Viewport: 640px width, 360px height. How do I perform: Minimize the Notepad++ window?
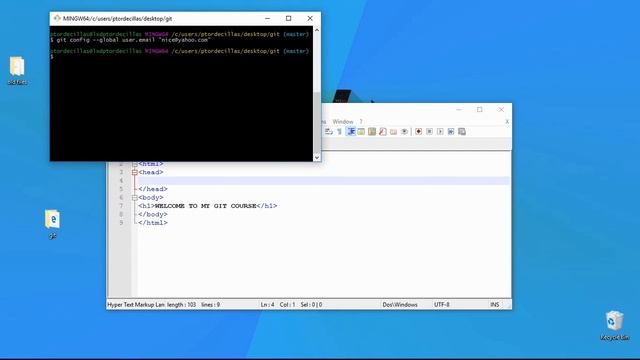pos(458,109)
